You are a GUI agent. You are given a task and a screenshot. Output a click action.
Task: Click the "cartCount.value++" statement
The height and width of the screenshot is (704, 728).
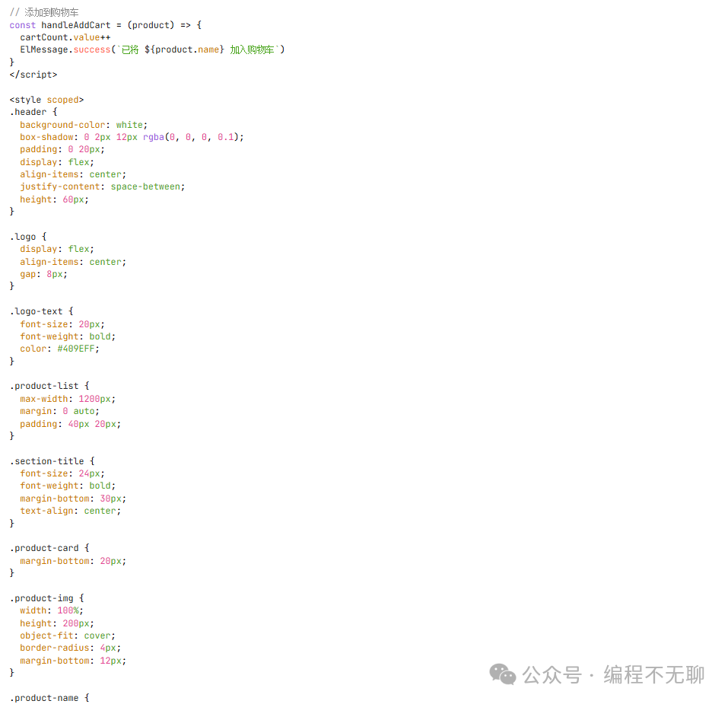coord(65,37)
